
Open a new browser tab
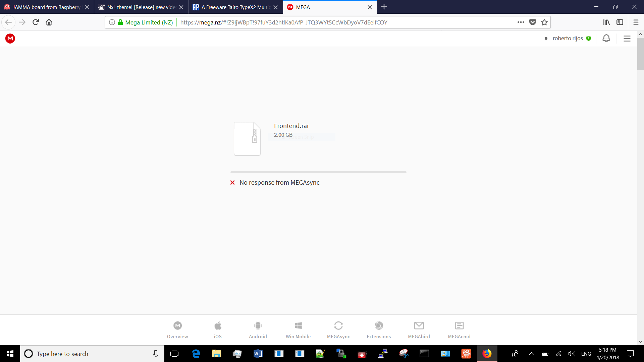(384, 7)
